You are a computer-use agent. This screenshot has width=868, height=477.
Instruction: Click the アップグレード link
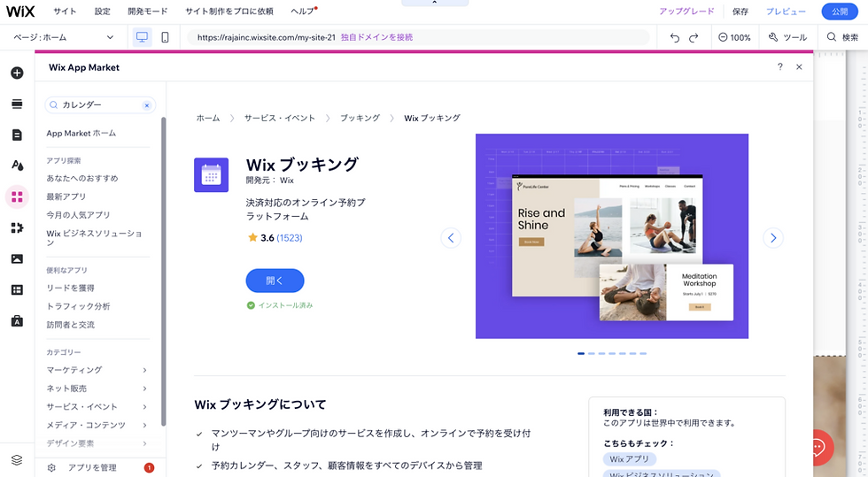pyautogui.click(x=687, y=12)
